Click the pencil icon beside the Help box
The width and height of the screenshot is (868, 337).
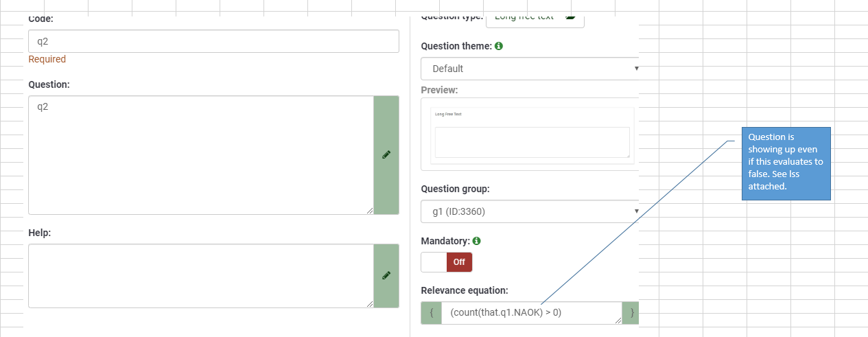click(x=386, y=276)
